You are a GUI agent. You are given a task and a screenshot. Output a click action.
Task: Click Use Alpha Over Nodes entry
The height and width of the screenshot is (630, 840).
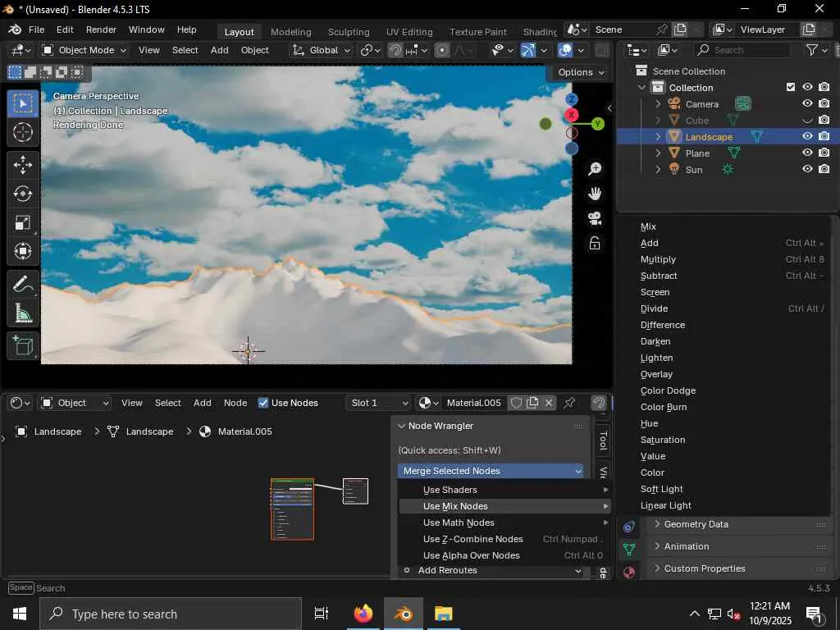point(471,555)
